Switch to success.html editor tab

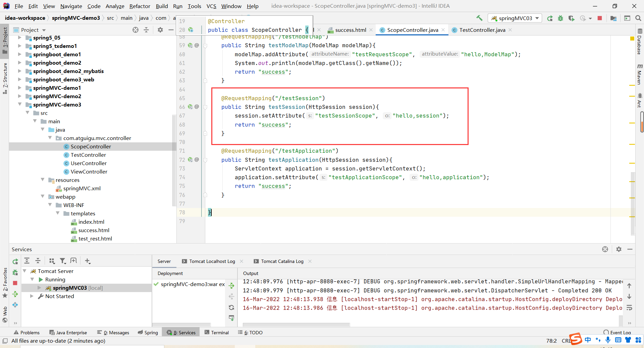(x=351, y=30)
